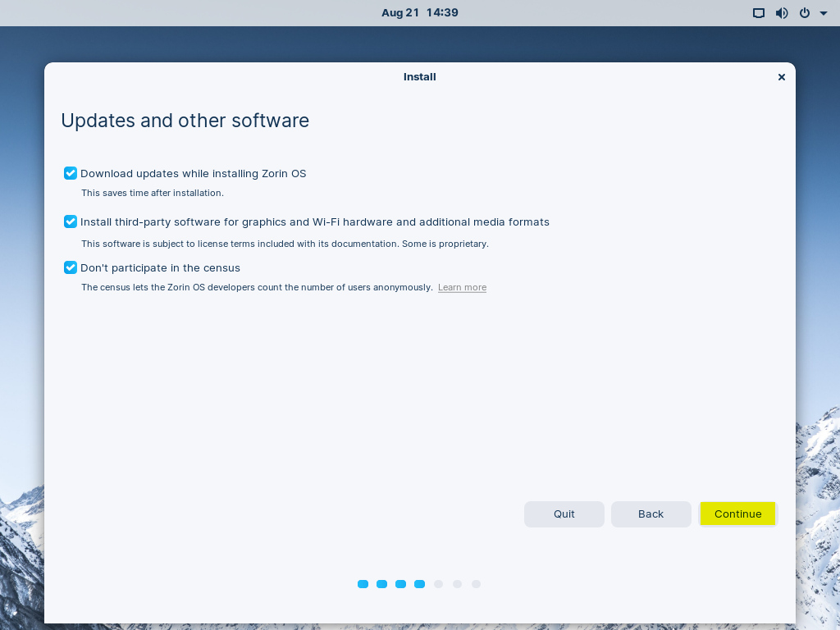Uncheck Download updates while installing Zorin OS
The image size is (840, 630).
71,173
